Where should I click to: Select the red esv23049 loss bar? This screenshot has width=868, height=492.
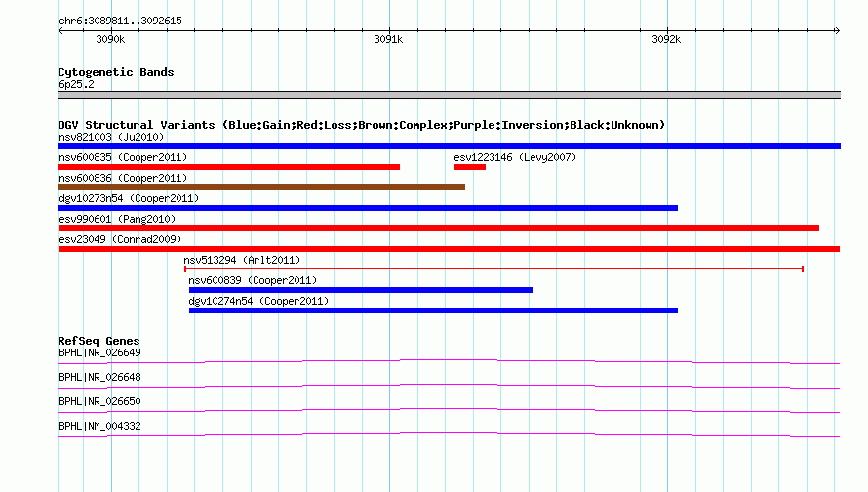pyautogui.click(x=449, y=249)
